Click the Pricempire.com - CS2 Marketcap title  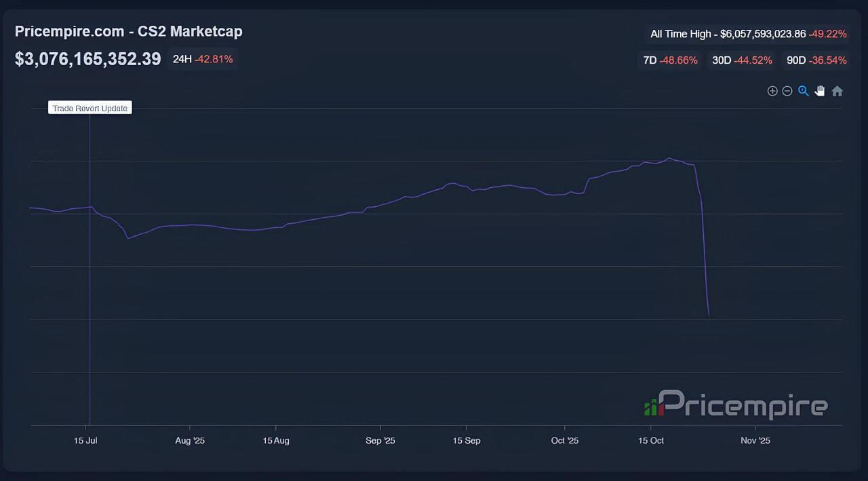point(128,31)
